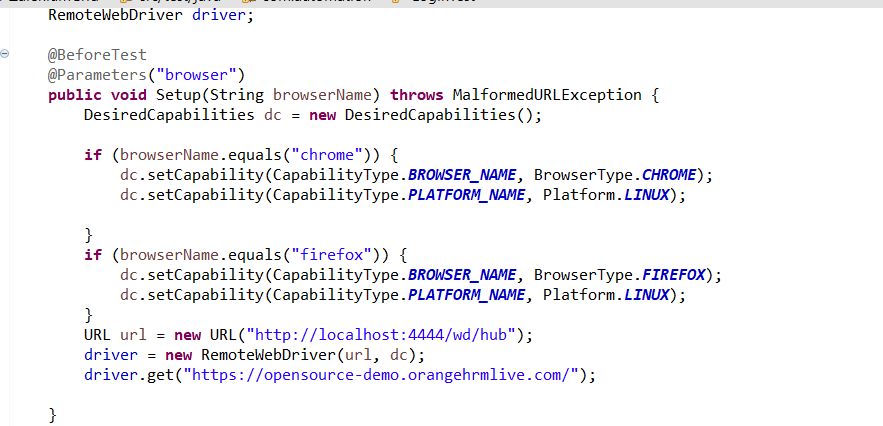This screenshot has height=426, width=883.
Task: Place cursor in the "browser" parameter string
Action: coord(196,75)
